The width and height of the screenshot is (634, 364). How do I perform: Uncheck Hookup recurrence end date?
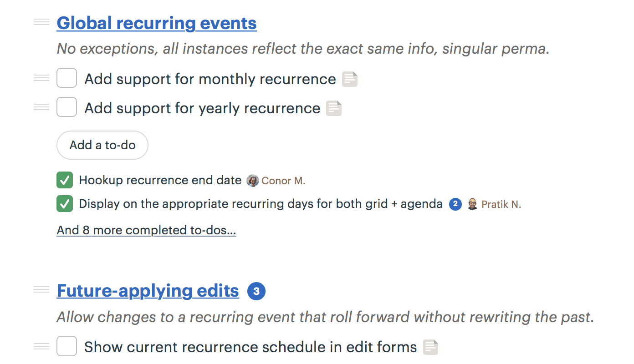tap(65, 180)
